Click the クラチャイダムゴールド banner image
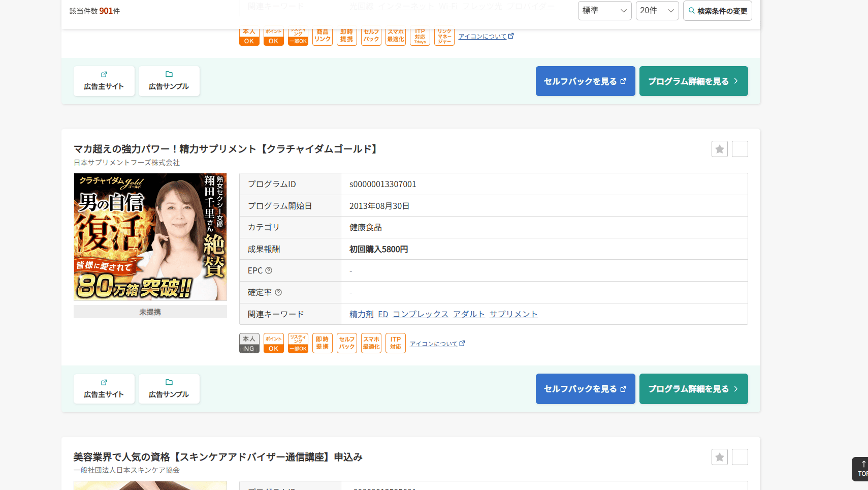 [x=150, y=237]
